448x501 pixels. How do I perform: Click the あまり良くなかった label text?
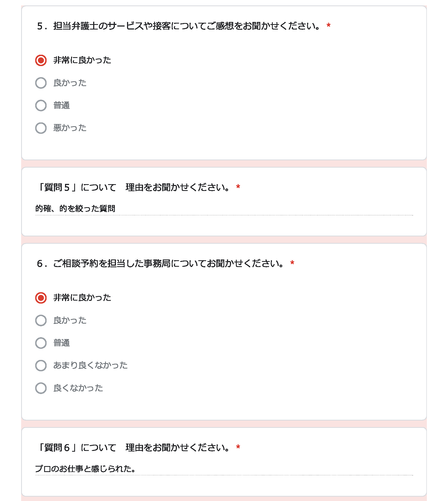click(x=90, y=366)
